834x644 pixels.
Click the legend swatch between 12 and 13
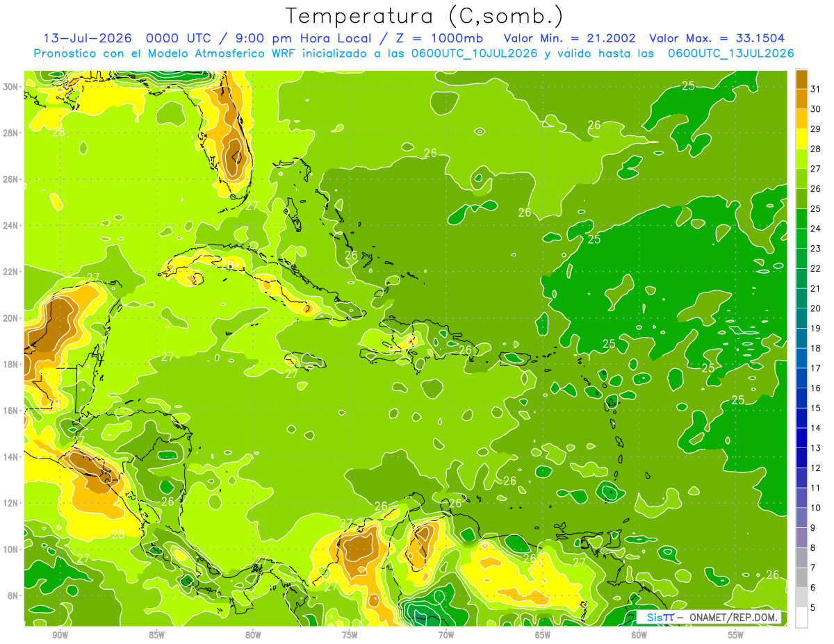click(x=801, y=458)
